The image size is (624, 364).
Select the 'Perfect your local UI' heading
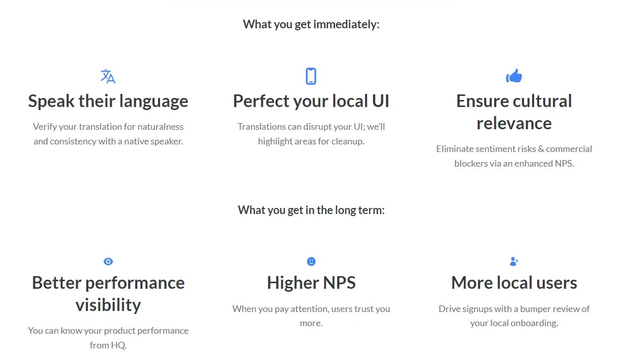[x=311, y=101]
